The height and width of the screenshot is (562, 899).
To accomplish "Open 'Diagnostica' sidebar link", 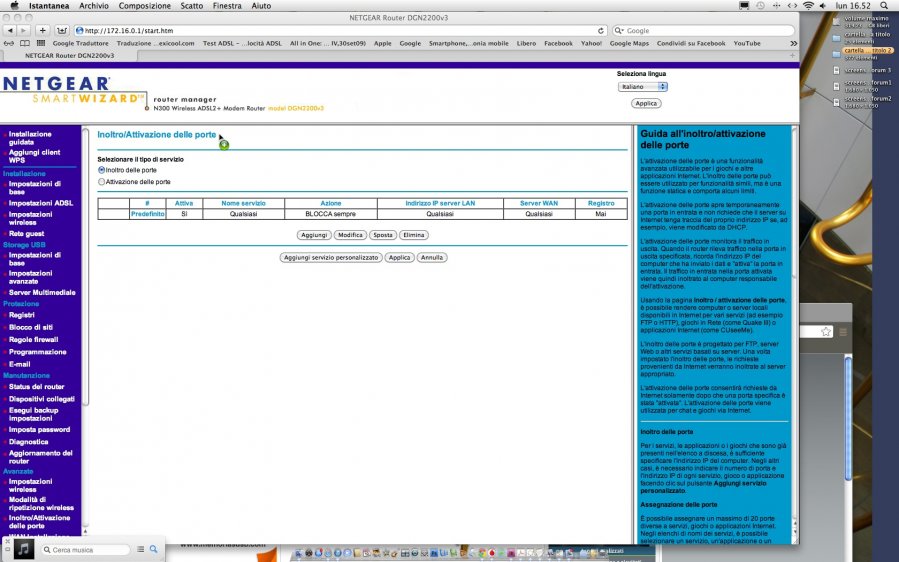I will pyautogui.click(x=28, y=442).
